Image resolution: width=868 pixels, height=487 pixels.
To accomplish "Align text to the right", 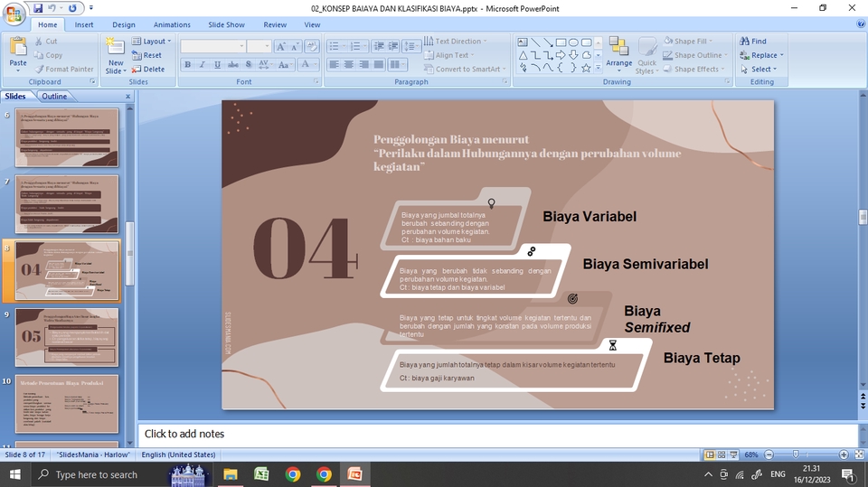I will 363,65.
